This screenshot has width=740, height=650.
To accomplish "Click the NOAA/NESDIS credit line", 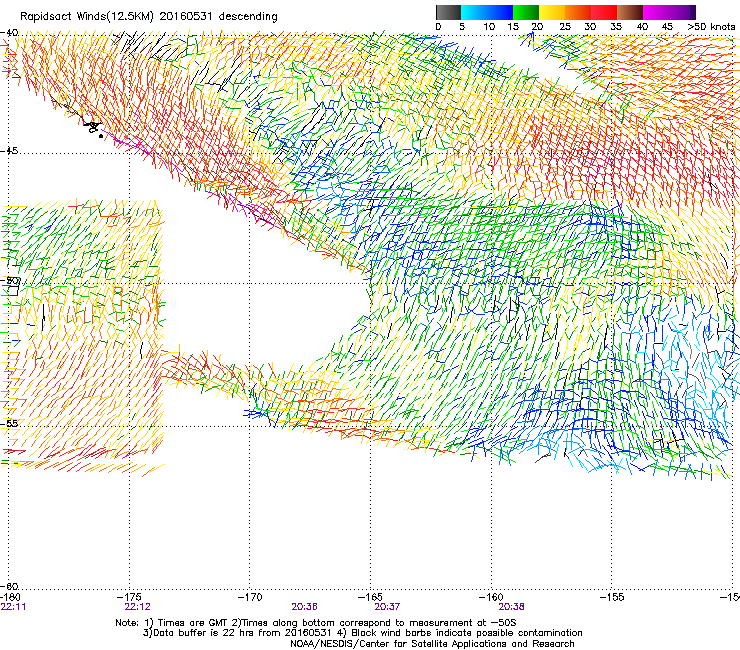I will (432, 644).
